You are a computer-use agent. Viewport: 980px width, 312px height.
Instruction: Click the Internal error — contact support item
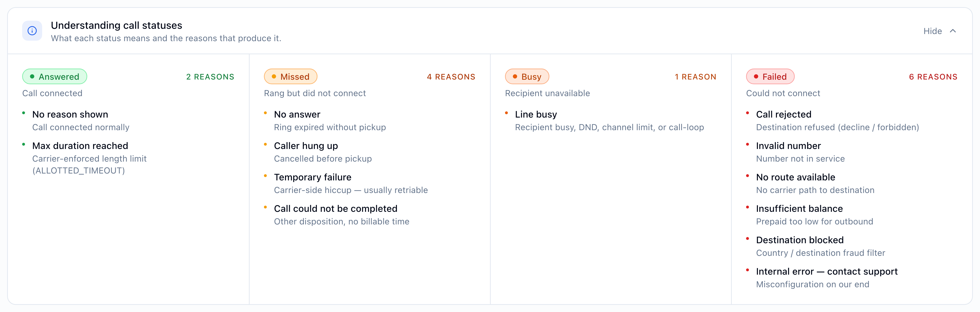coord(827,271)
